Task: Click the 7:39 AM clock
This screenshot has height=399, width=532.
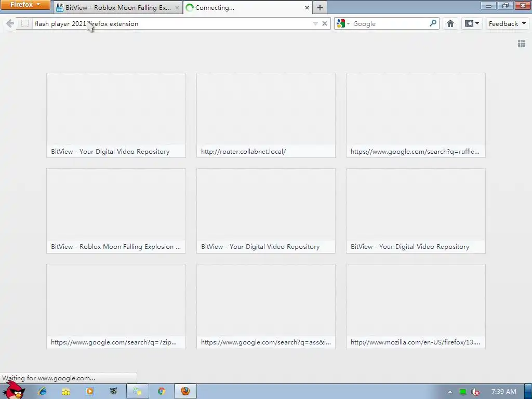Action: pos(503,391)
